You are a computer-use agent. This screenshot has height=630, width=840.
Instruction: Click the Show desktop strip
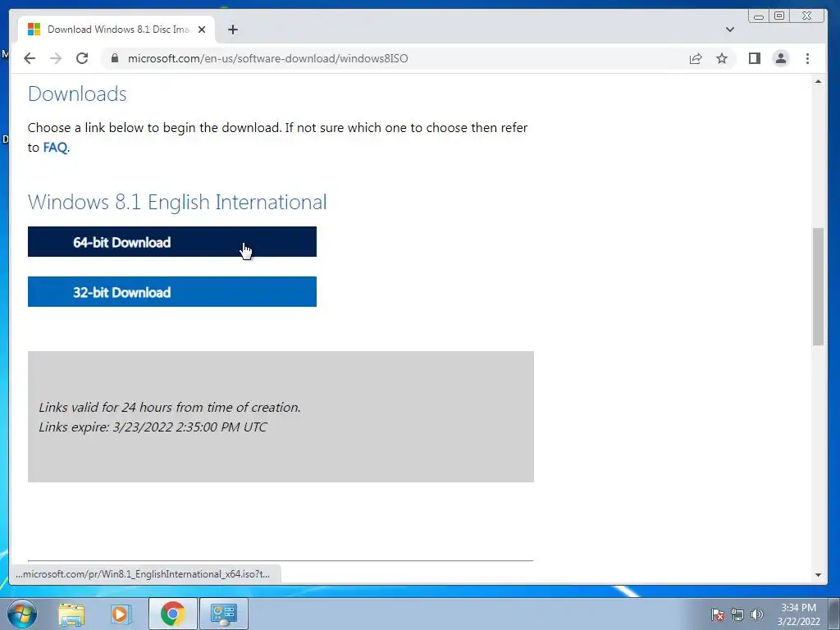coord(834,614)
